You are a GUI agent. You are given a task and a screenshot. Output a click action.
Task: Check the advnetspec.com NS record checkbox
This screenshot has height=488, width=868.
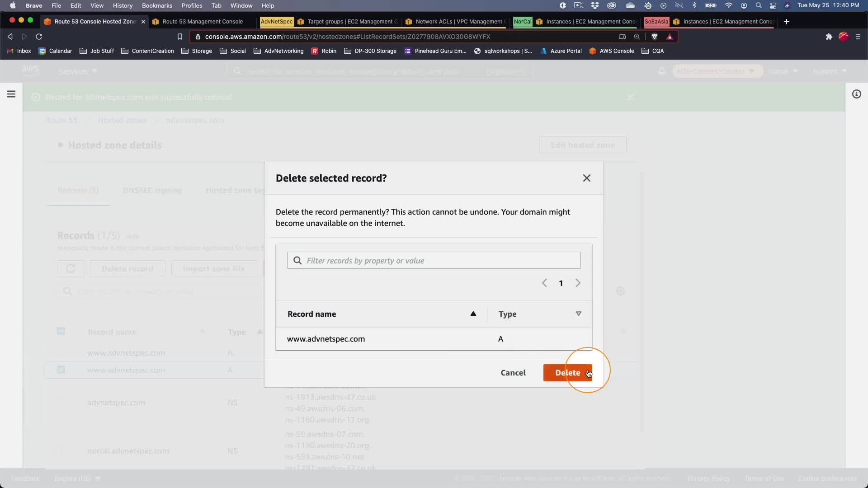[x=61, y=403]
